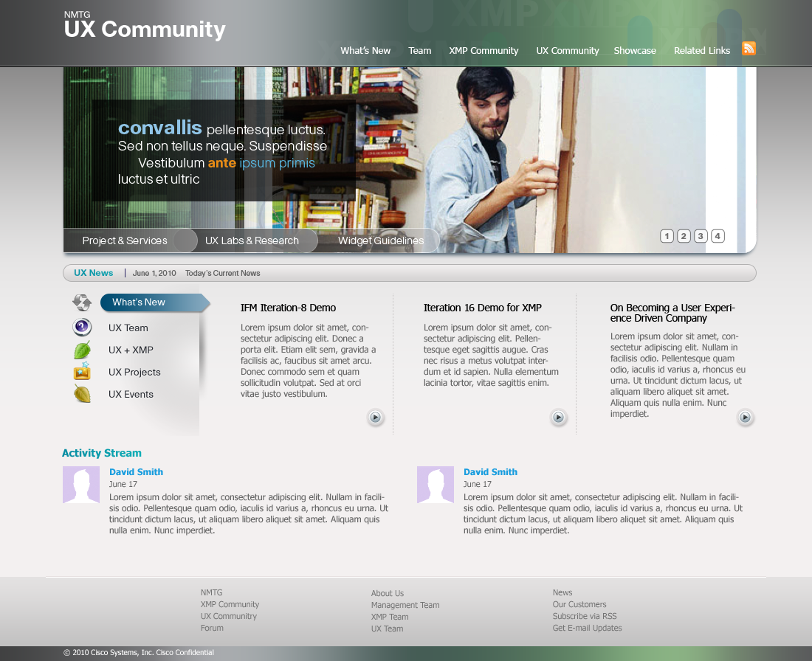Select the UX Labs & Research tab
Viewport: 812px width, 661px height.
click(x=252, y=240)
